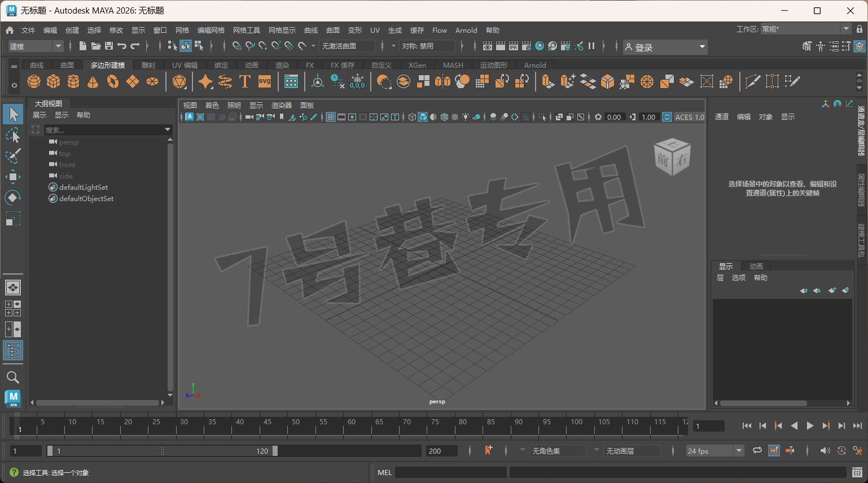
Task: Click the 通道 channel box menu
Action: click(x=722, y=117)
